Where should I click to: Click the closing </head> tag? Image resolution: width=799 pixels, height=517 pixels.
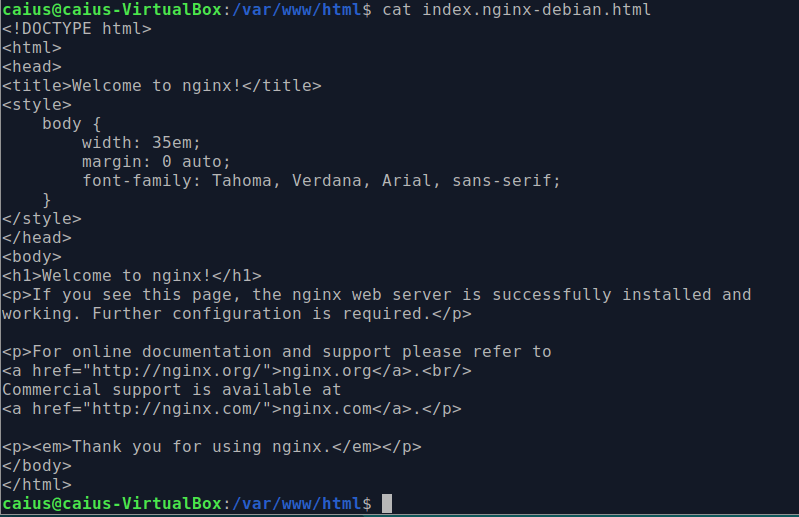pyautogui.click(x=37, y=238)
